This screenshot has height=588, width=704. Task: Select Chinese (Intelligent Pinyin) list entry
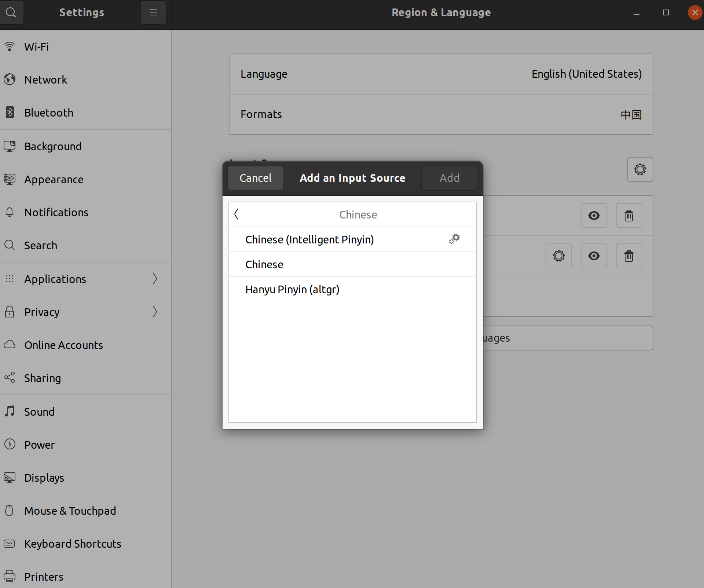pyautogui.click(x=309, y=240)
